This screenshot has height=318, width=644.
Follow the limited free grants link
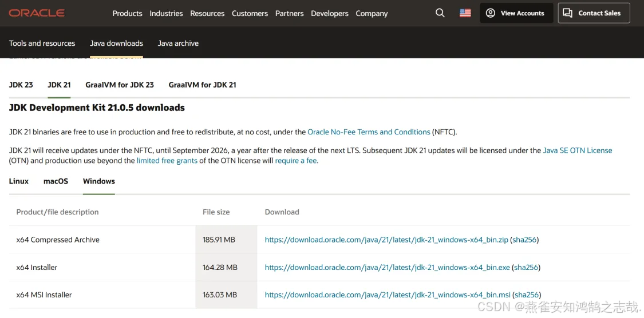[x=167, y=161]
